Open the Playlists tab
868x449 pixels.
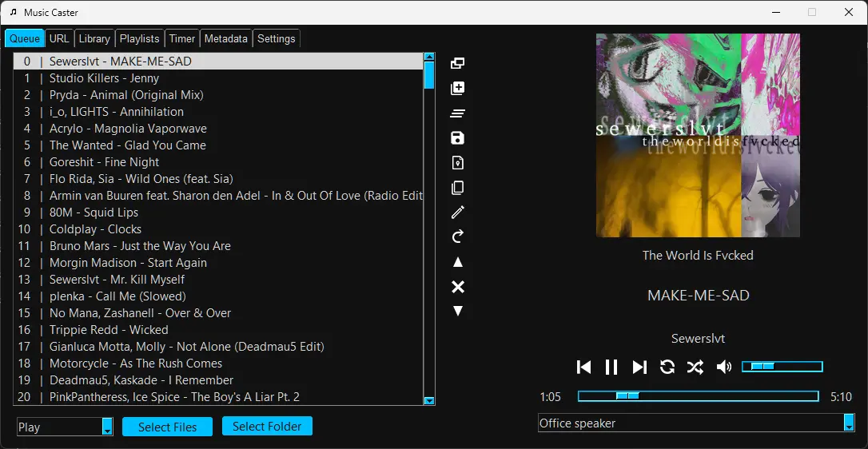click(140, 39)
